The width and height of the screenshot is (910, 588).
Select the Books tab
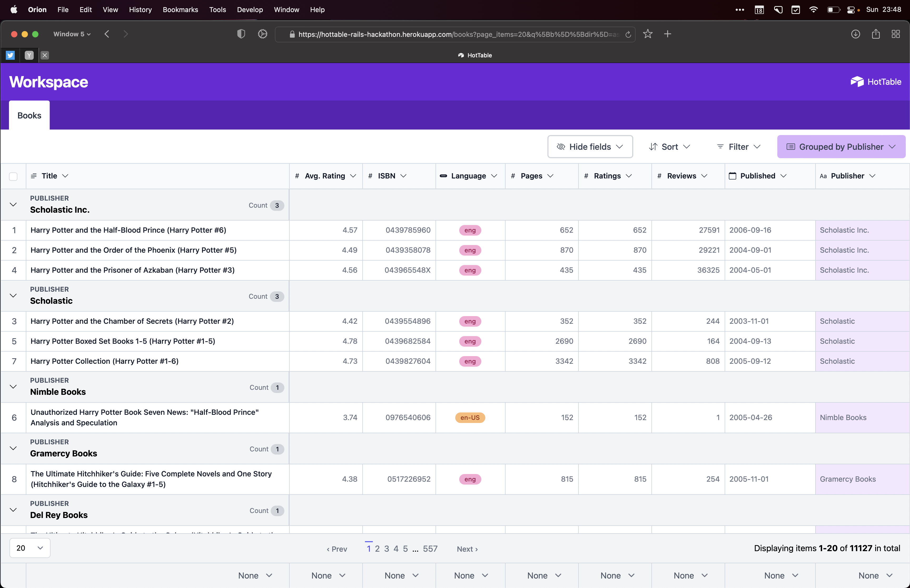pyautogui.click(x=29, y=115)
